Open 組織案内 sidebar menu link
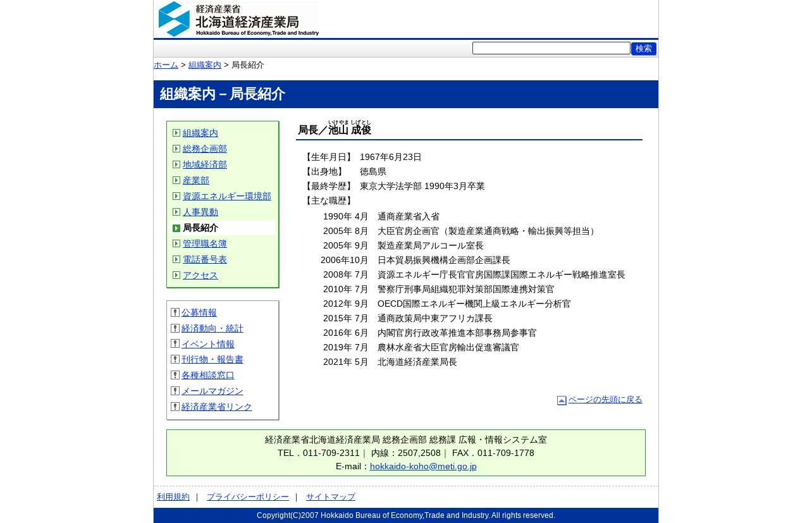 coord(200,133)
